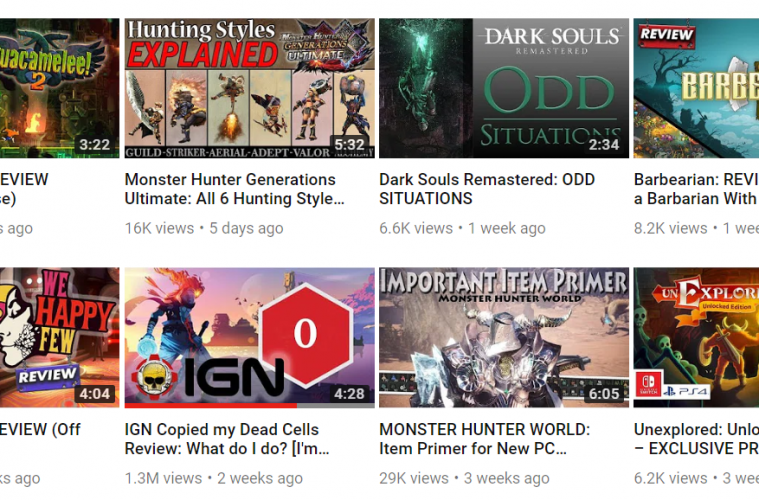759x500 pixels.
Task: Click the Monster Hunter Generations Ultimate title
Action: pos(235,189)
